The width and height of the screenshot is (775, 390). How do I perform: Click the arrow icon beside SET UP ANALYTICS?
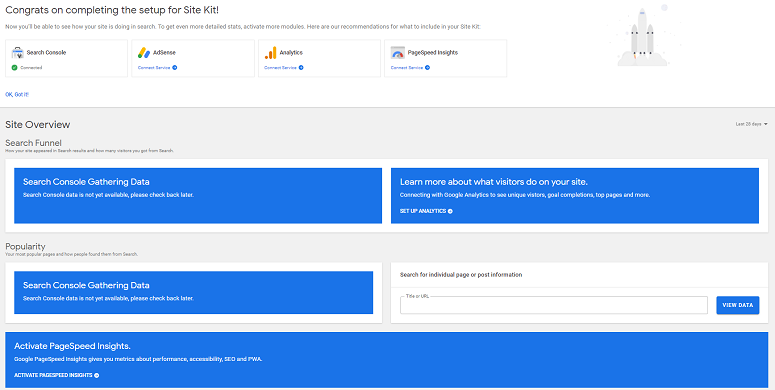450,211
